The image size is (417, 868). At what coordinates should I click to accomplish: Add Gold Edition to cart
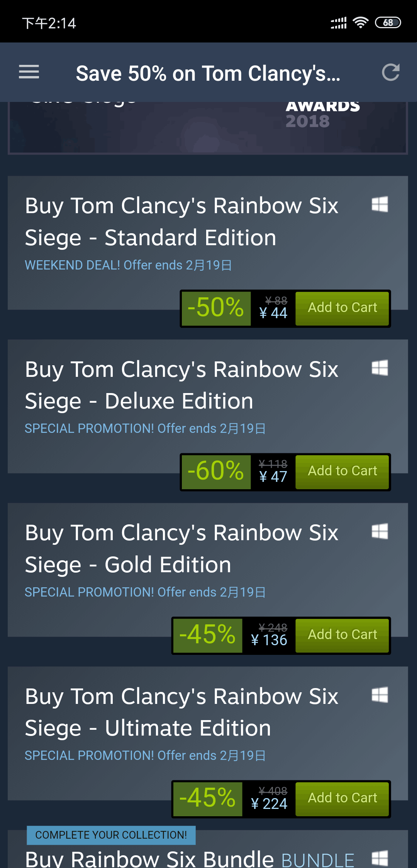tap(342, 635)
